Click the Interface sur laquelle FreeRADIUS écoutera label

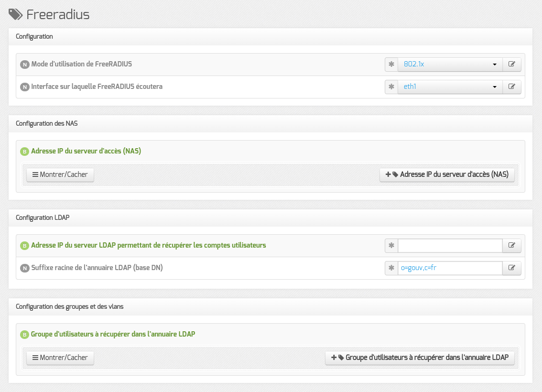pyautogui.click(x=97, y=87)
